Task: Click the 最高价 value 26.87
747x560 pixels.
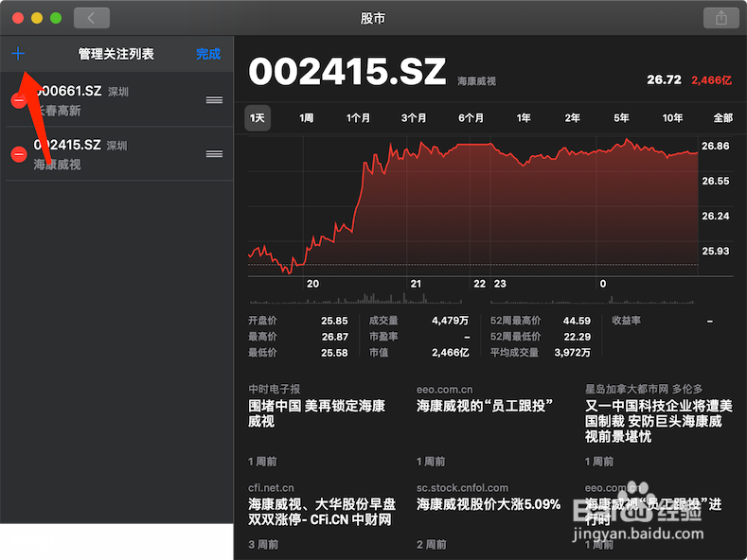Action: (x=334, y=337)
